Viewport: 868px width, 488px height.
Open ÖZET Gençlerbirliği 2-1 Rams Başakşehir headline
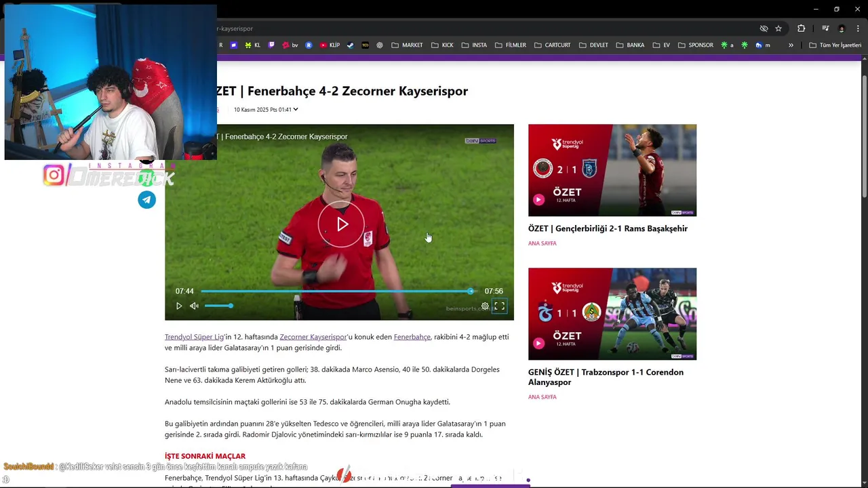click(x=608, y=228)
